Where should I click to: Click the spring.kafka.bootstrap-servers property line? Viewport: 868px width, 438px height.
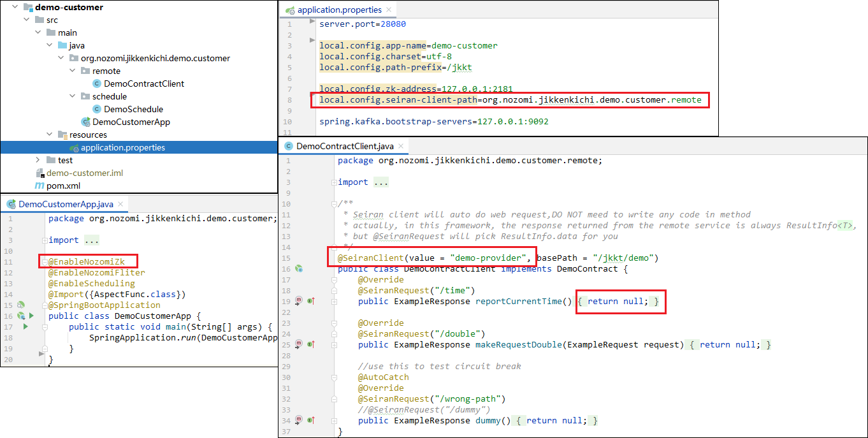pos(434,121)
